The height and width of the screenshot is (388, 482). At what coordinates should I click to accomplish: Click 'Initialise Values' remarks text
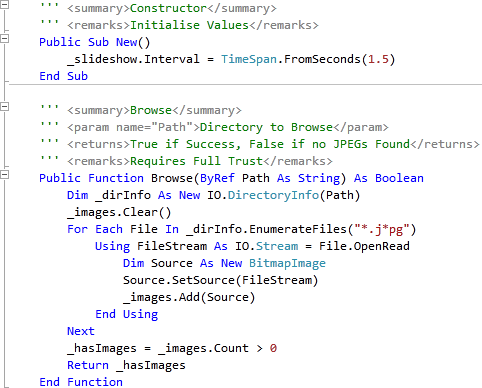pos(189,25)
